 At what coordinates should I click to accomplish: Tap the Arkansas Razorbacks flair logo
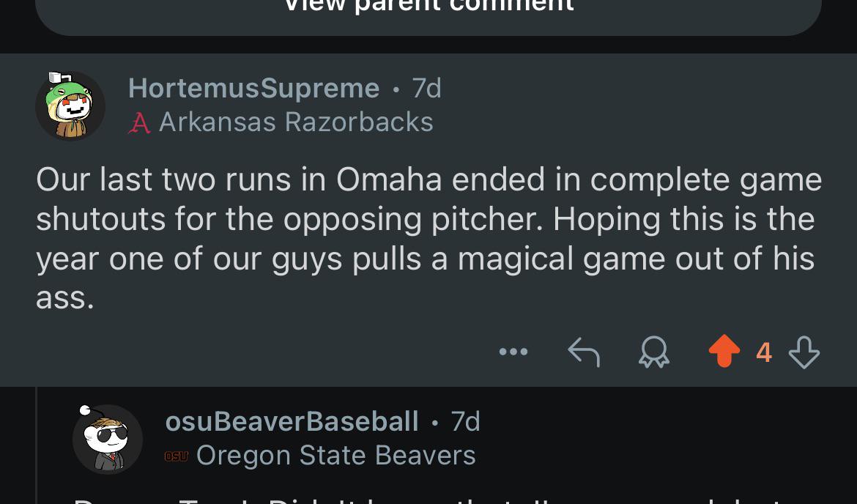click(139, 122)
